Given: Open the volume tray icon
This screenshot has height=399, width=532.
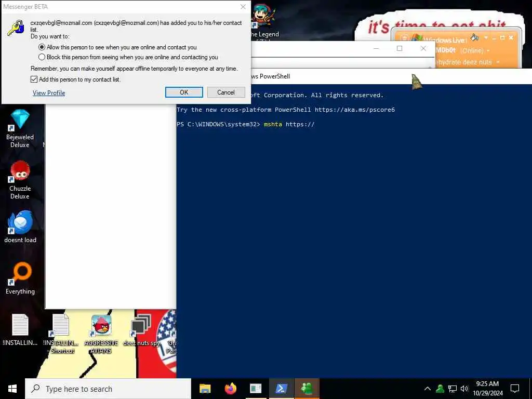Looking at the screenshot, I should [x=464, y=389].
